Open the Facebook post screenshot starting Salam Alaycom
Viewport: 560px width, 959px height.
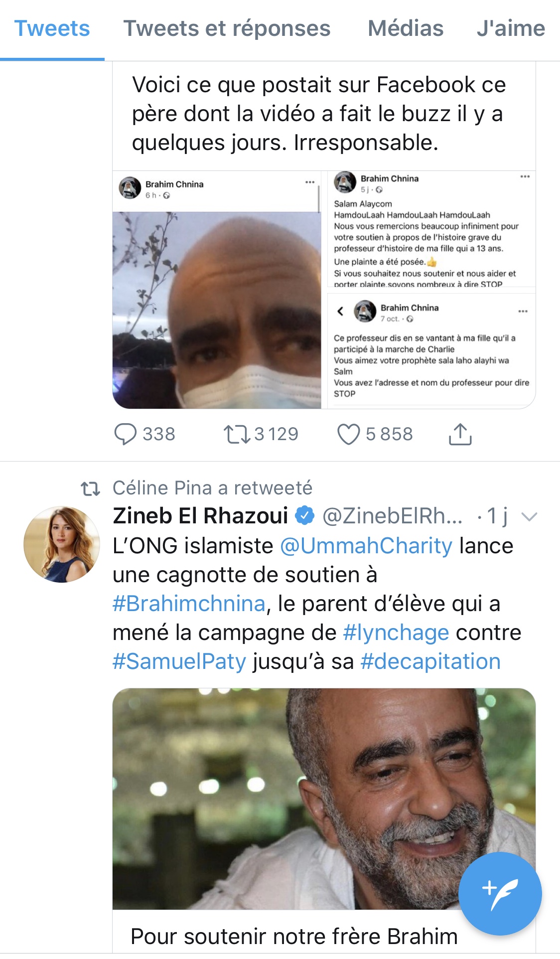431,229
